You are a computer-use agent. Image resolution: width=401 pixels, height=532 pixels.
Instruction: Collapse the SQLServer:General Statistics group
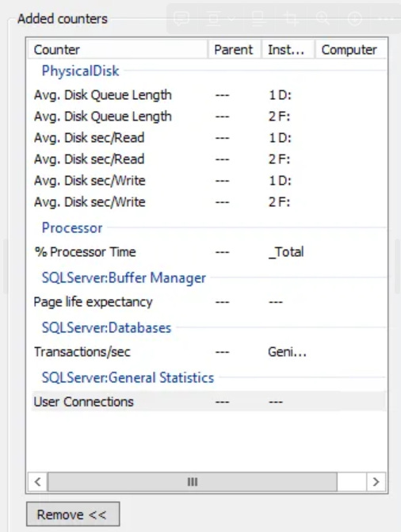(128, 377)
